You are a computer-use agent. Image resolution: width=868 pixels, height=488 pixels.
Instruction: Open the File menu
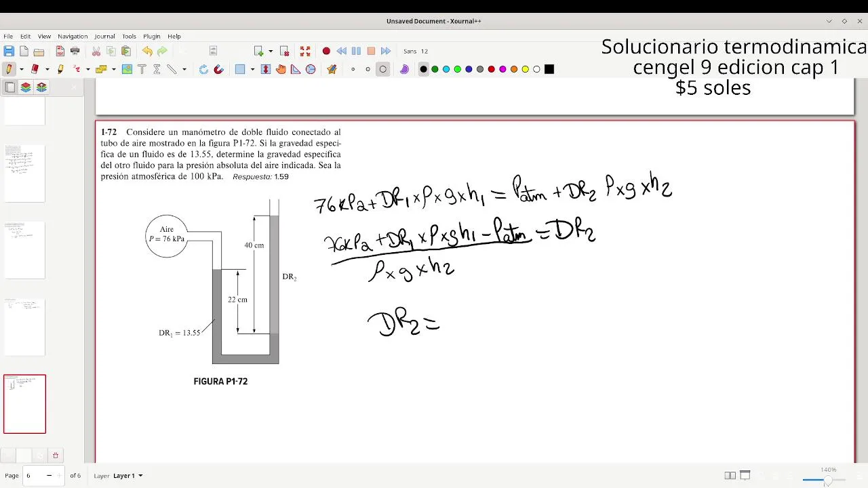8,36
